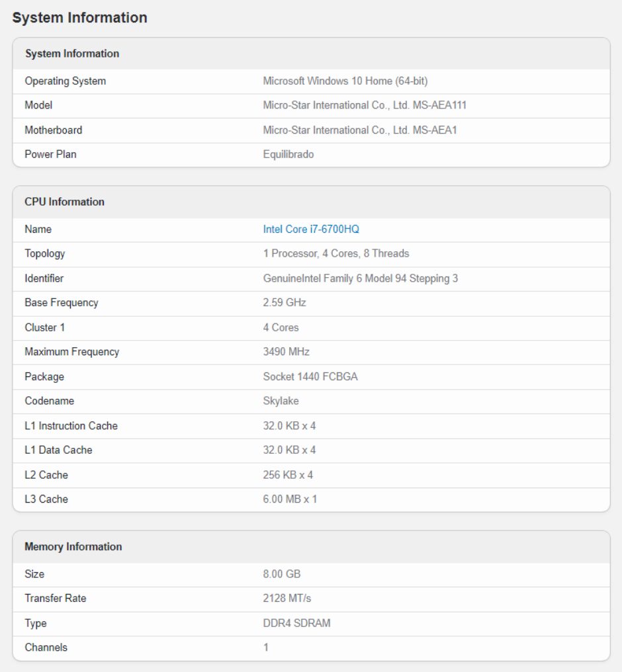
Task: Click the 'Identifier' row label
Action: tap(44, 278)
